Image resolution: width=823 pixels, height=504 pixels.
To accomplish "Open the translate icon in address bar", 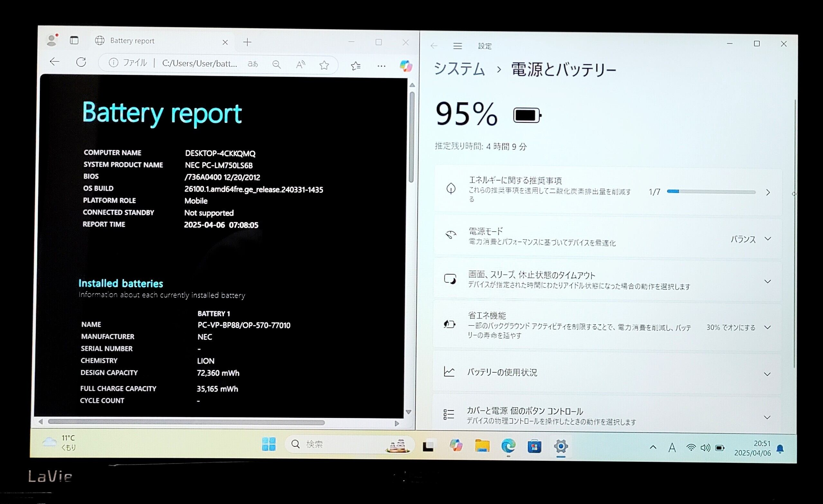I will 253,64.
